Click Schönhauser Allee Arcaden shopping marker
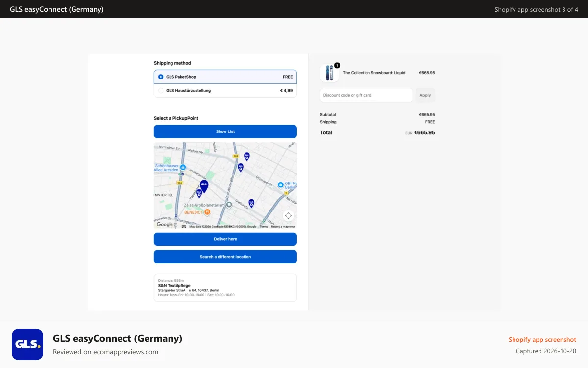 coord(183,167)
